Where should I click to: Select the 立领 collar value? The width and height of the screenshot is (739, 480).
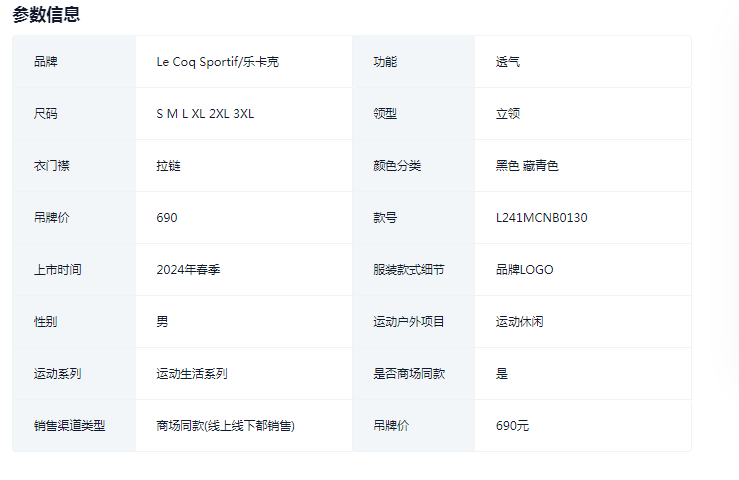pyautogui.click(x=508, y=114)
